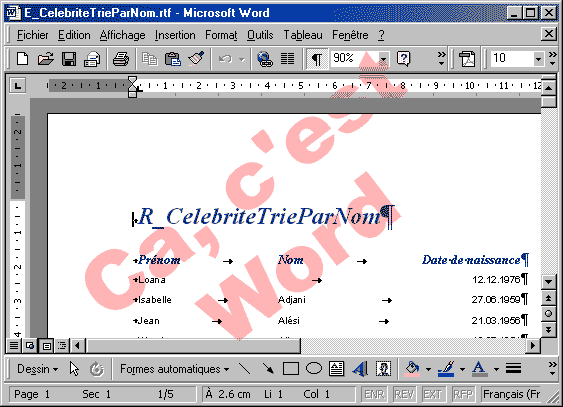Select the Free Rotate tool
The image size is (563, 407).
(97, 369)
